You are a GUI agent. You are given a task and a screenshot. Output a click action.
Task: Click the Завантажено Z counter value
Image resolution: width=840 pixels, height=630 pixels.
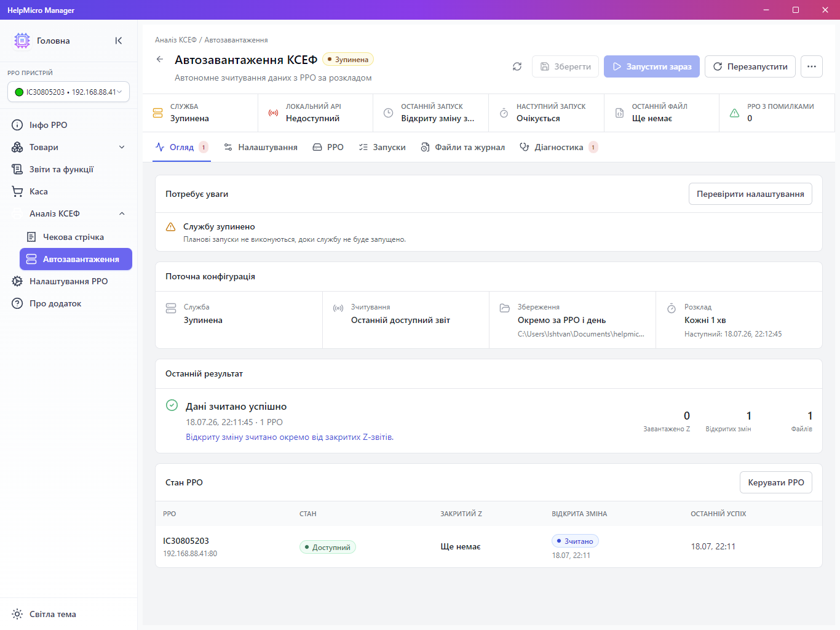(687, 416)
